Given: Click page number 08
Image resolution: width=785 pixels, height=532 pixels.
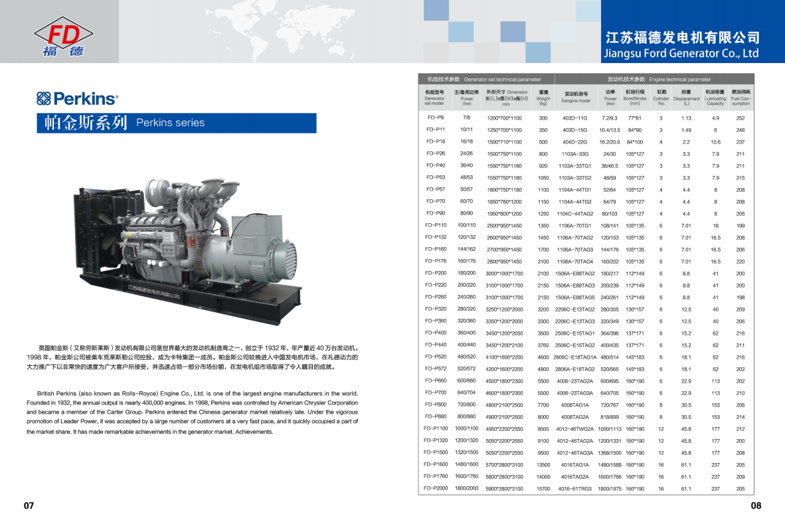Looking at the screenshot, I should [x=756, y=506].
